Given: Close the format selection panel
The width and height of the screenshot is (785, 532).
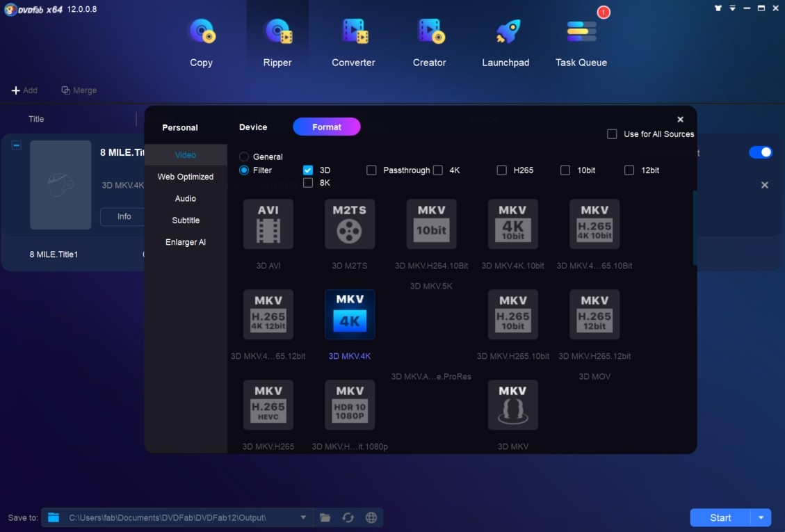Looking at the screenshot, I should tap(681, 119).
